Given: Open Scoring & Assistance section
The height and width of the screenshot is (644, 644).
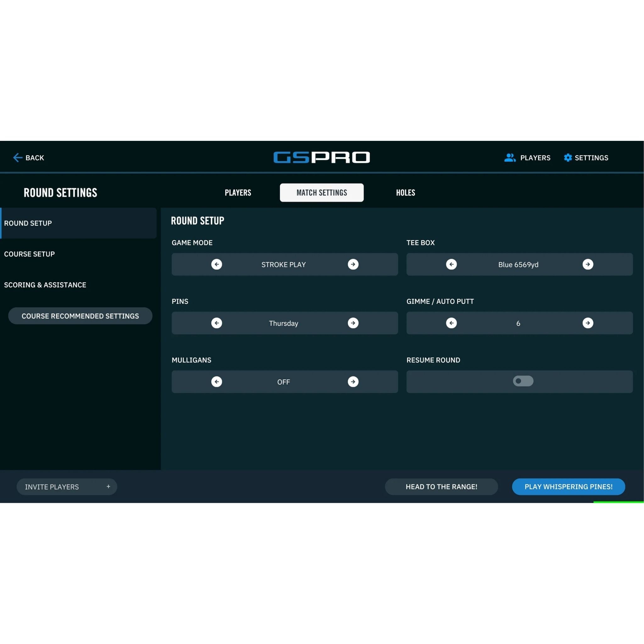Looking at the screenshot, I should (45, 285).
